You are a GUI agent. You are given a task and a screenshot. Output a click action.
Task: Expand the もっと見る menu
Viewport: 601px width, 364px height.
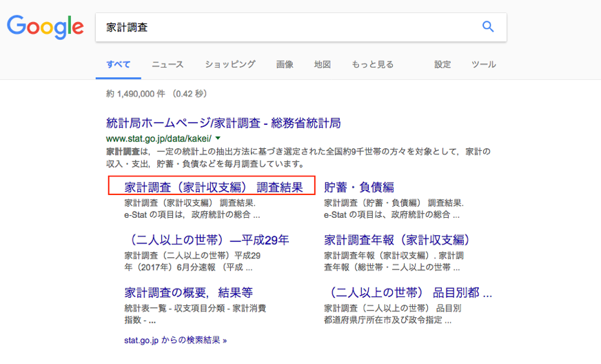pyautogui.click(x=373, y=64)
